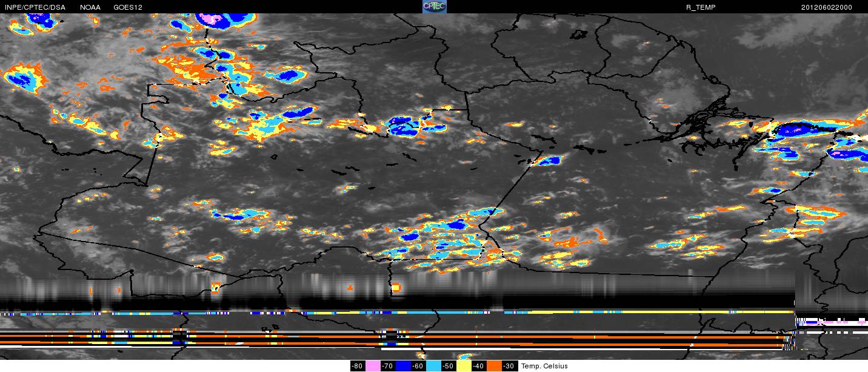Click the 'INPE/CPTEC/DSA' header text
Viewport: 868px width, 372px height.
pos(35,7)
